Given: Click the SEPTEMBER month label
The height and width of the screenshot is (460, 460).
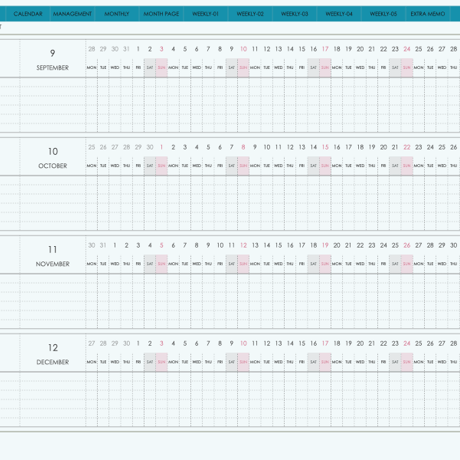Looking at the screenshot, I should [x=53, y=68].
